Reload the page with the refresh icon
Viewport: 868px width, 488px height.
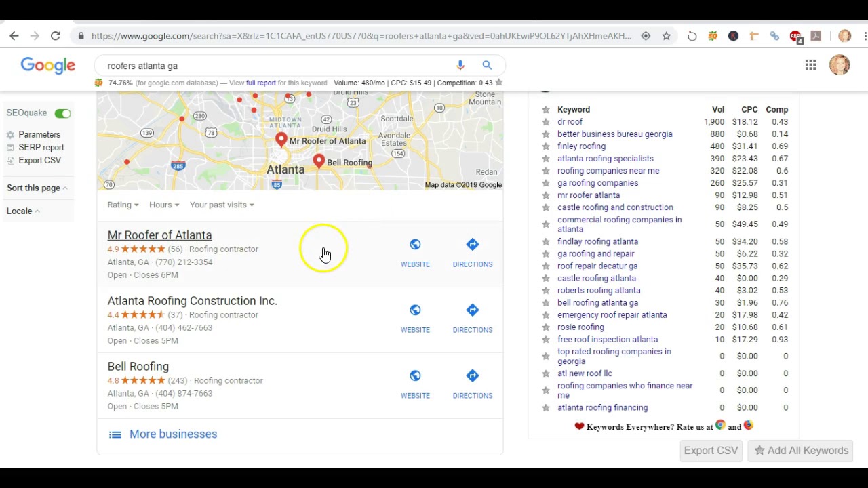pos(56,36)
